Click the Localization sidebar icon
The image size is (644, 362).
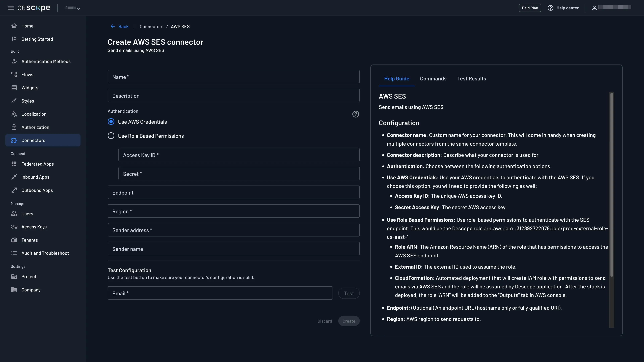[x=14, y=114]
